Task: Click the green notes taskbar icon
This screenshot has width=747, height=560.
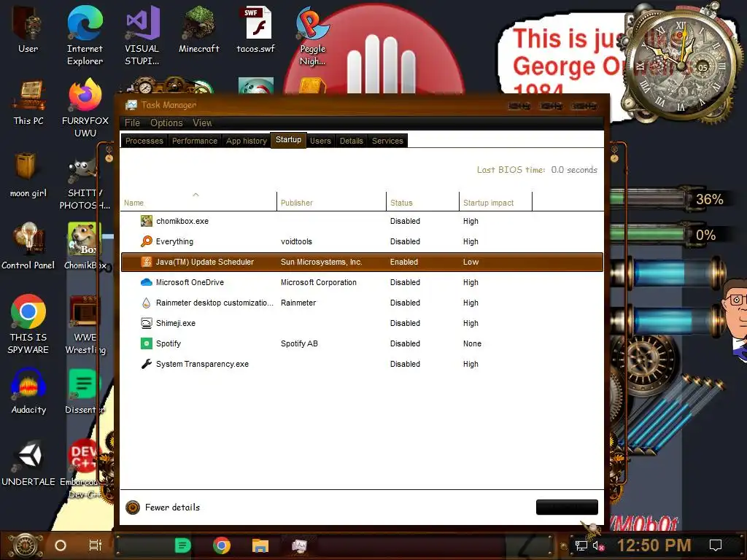Action: (x=182, y=545)
